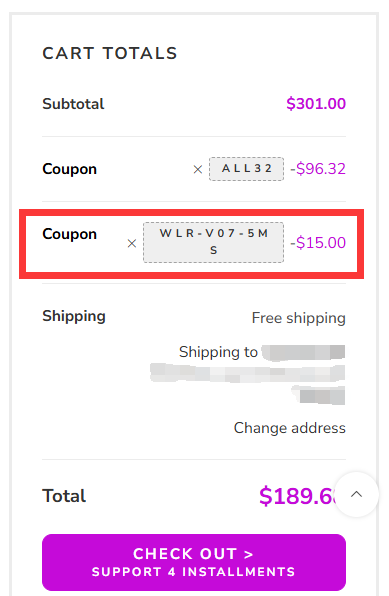Click the -$15.00 discount amount

[318, 243]
